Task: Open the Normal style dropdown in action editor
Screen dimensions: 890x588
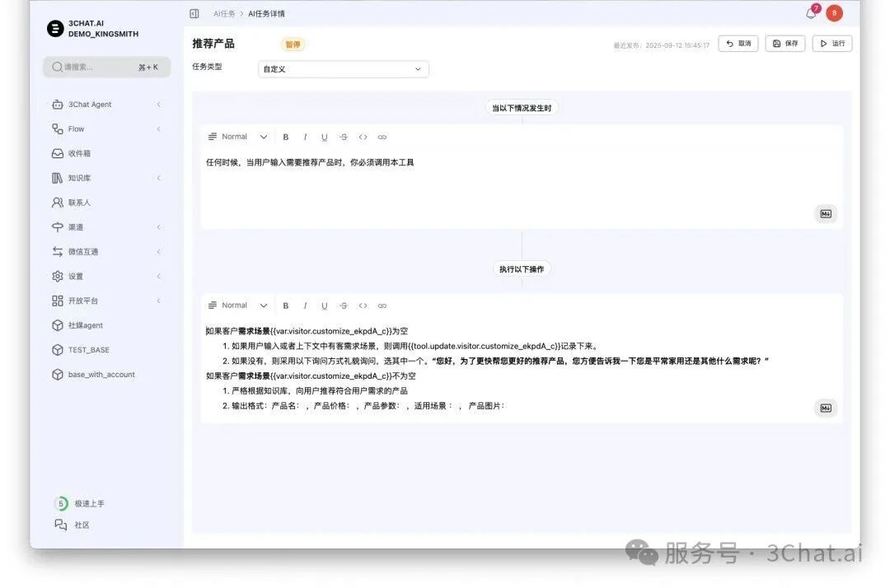Action: point(238,305)
